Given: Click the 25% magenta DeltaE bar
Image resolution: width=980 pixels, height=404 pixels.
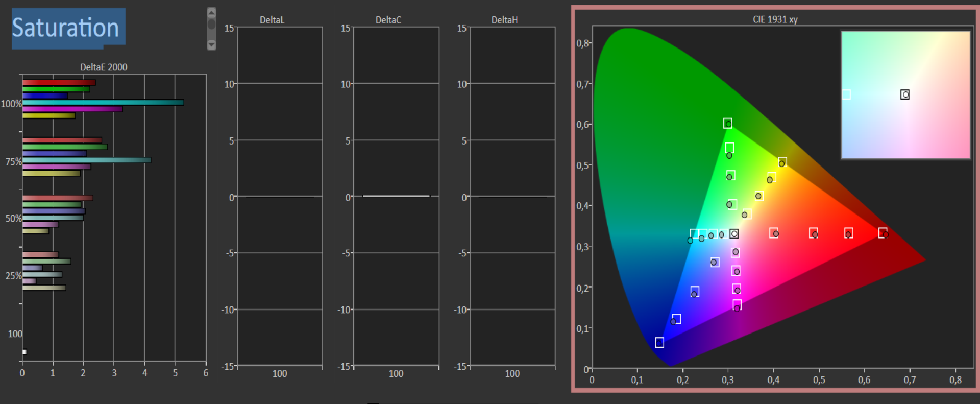Looking at the screenshot, I should coord(29,281).
